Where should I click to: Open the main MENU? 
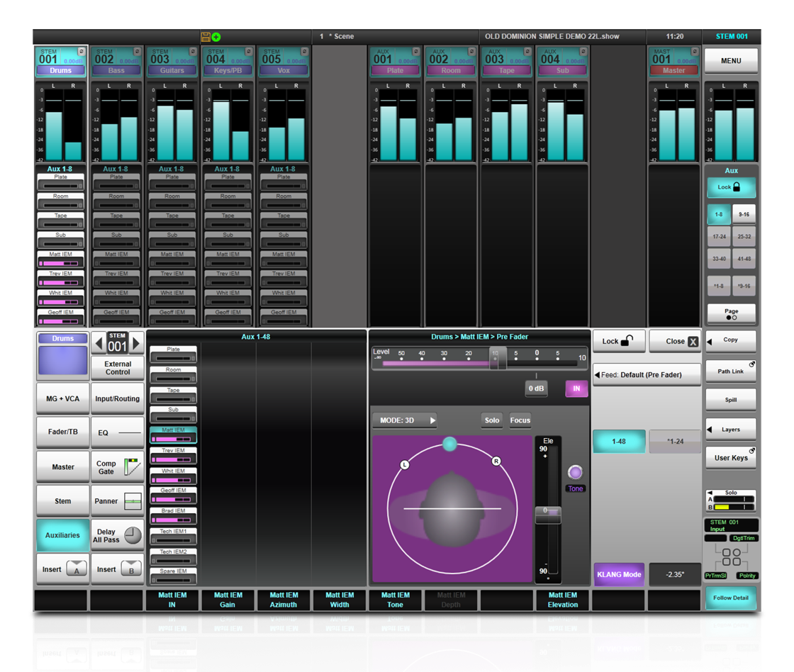(730, 61)
